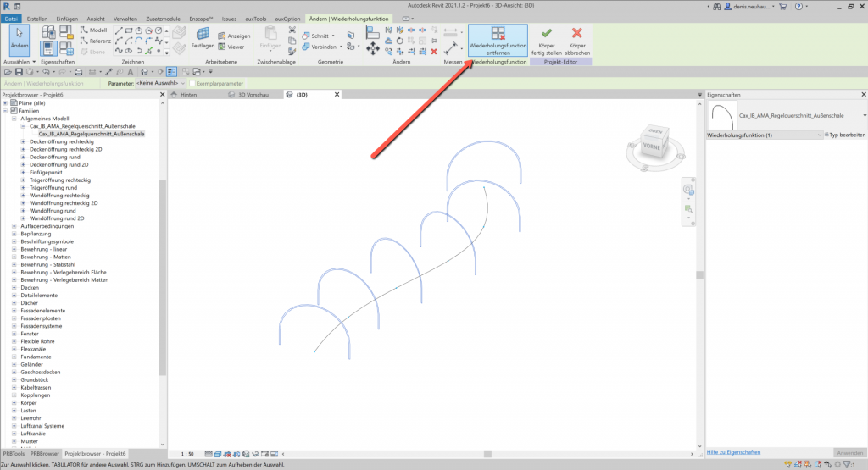Open the Ansicht ribbon tab
Viewport: 868px width, 470px height.
[x=96, y=18]
